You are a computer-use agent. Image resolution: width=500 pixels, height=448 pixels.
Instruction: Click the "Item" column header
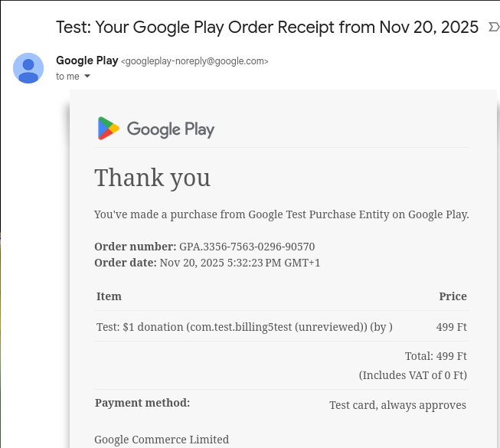[x=109, y=296]
